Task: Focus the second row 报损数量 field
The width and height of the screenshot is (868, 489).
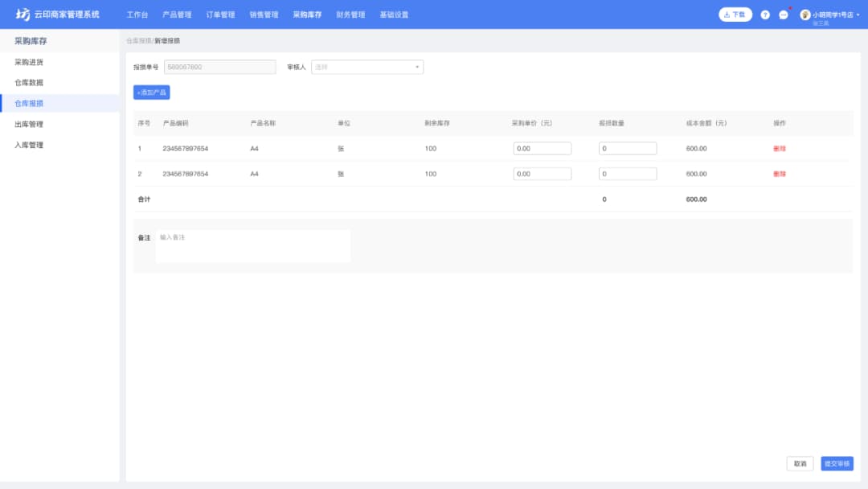Action: (x=628, y=174)
